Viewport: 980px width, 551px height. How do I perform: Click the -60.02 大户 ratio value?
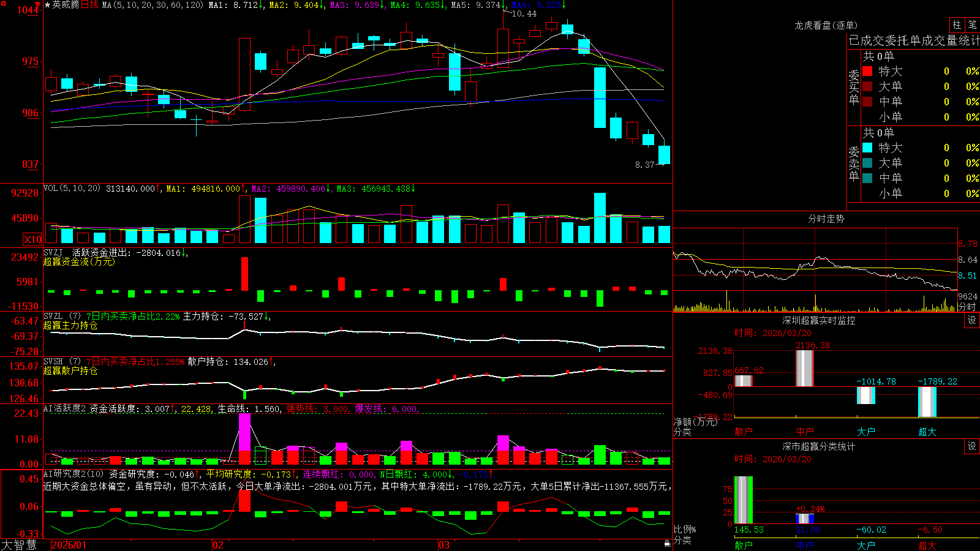(871, 530)
